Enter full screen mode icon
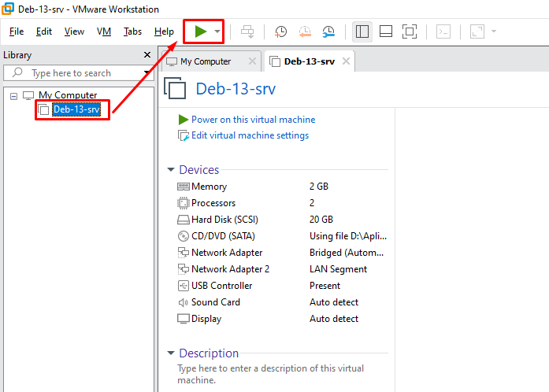The width and height of the screenshot is (549, 392). point(410,31)
